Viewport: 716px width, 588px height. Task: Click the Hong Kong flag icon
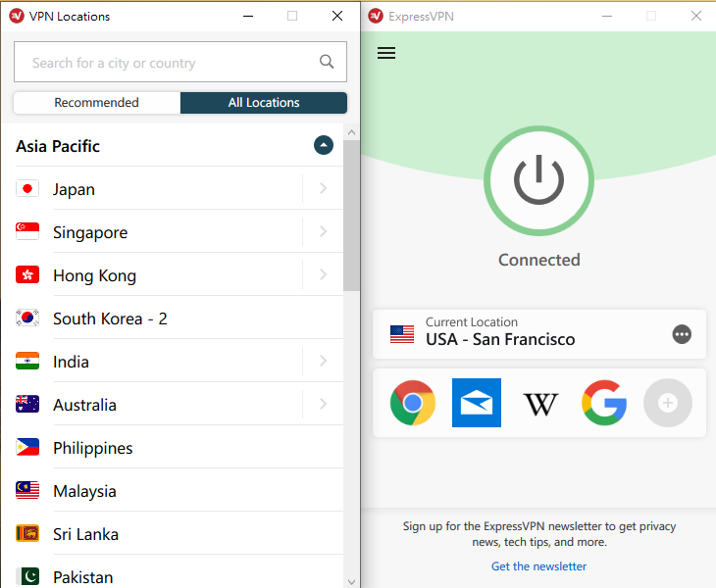(x=27, y=274)
